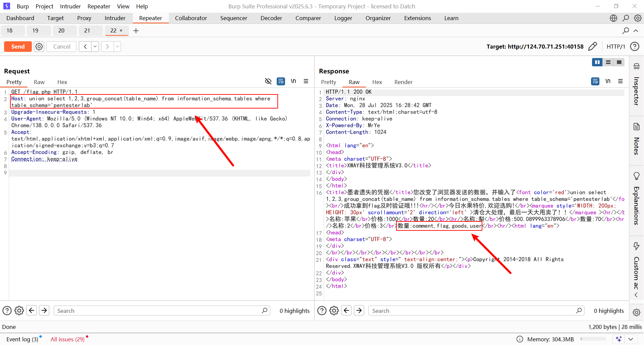Open Response search settings gear

334,310
